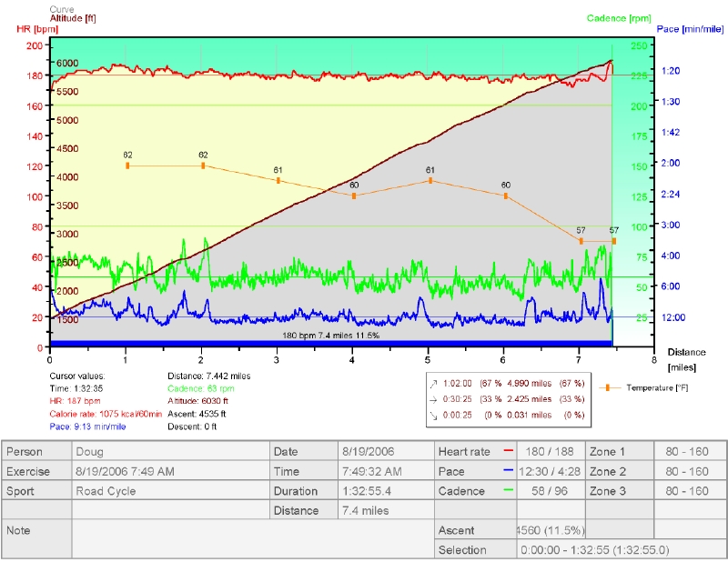Viewport: 728px width, 562px height.
Task: Click the Time value '7:49:32 AM'
Action: 386,471
